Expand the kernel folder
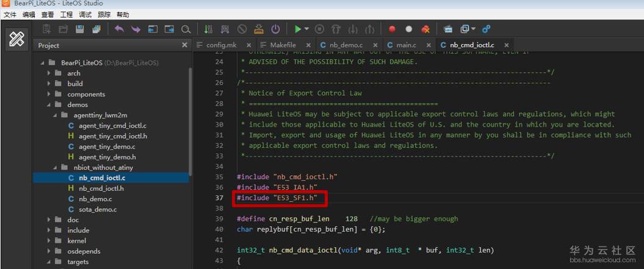The height and width of the screenshot is (269, 644). (x=49, y=241)
